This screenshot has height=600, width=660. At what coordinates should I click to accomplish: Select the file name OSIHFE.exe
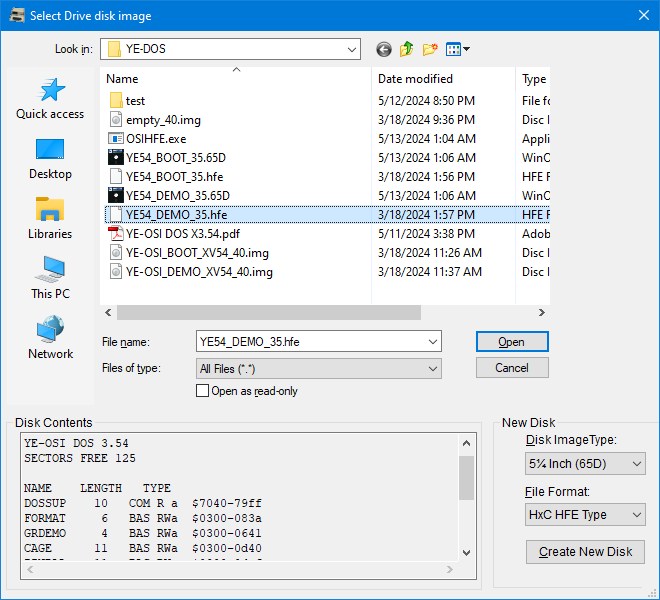156,139
